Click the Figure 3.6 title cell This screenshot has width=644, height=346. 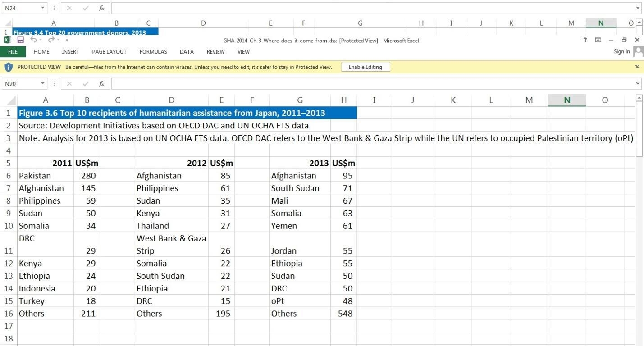pyautogui.click(x=187, y=113)
